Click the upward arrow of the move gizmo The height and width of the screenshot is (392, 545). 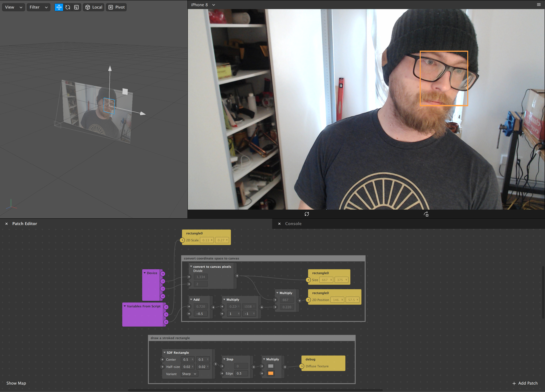pos(110,69)
